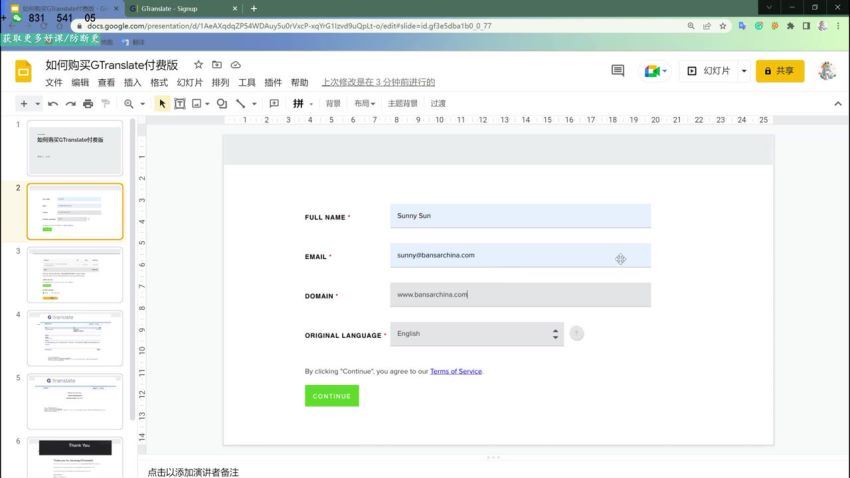Image resolution: width=850 pixels, height=478 pixels.
Task: Start a Google Meet call
Action: coord(652,71)
